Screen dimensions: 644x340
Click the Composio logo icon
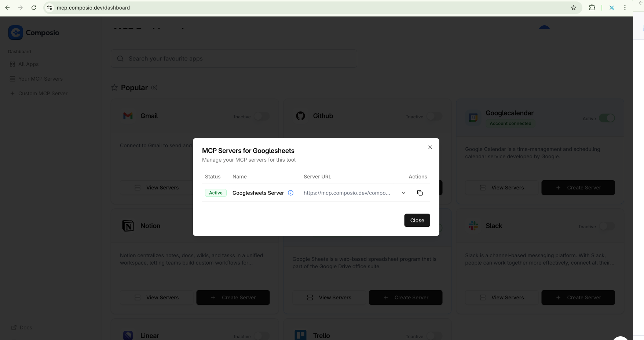pyautogui.click(x=15, y=33)
